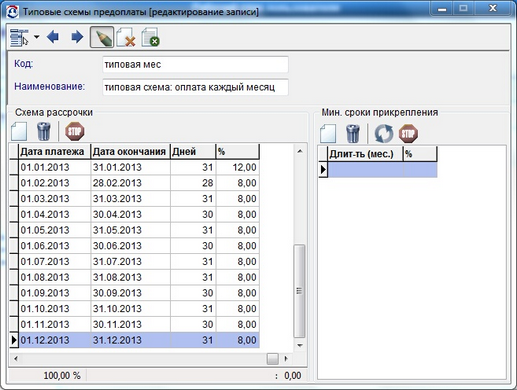Viewport: 517px width, 390px height.
Task: Click the days cell showing 28
Action: pyautogui.click(x=193, y=183)
